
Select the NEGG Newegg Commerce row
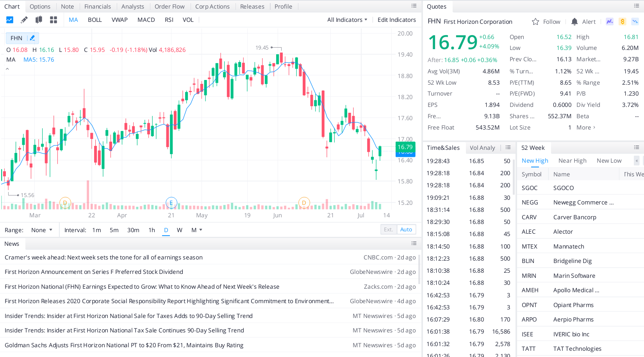(580, 202)
